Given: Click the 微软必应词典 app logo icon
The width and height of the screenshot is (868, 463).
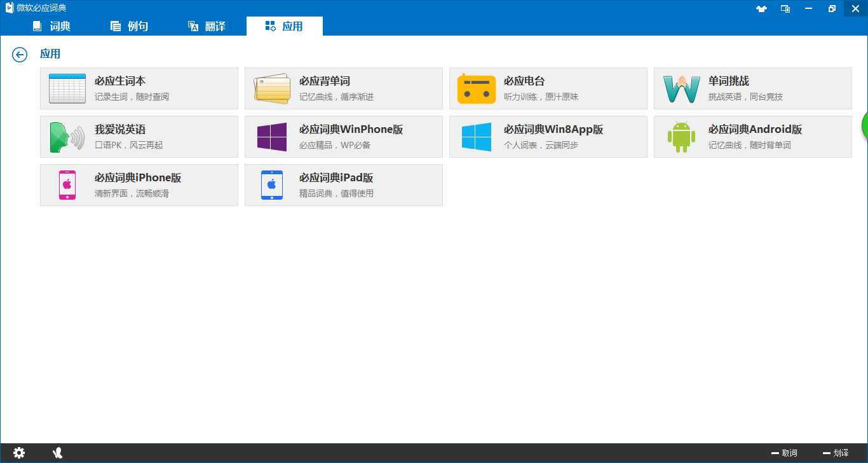Looking at the screenshot, I should pyautogui.click(x=9, y=8).
